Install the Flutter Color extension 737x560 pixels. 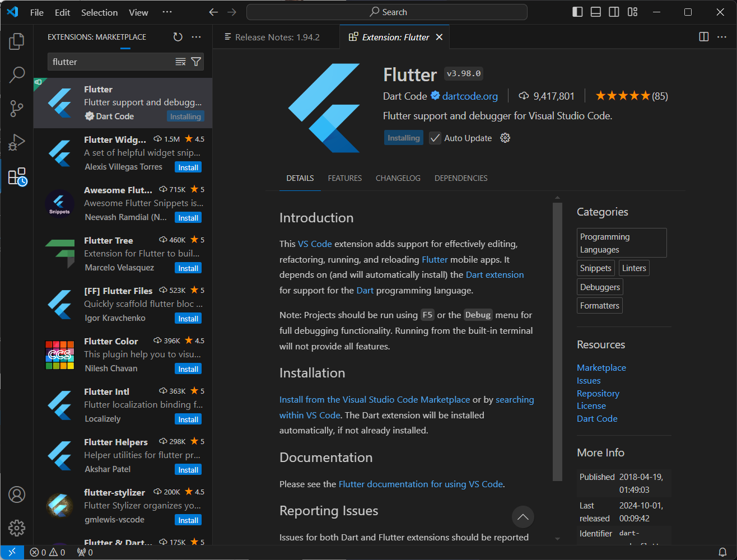188,369
